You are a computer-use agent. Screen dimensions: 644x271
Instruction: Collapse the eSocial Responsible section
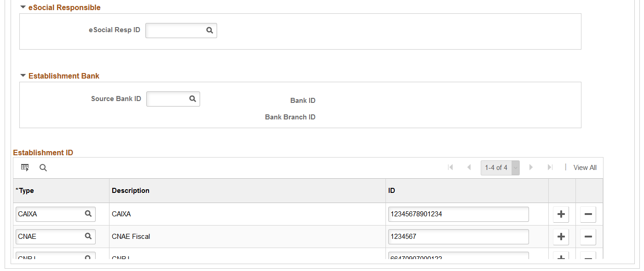[23, 7]
